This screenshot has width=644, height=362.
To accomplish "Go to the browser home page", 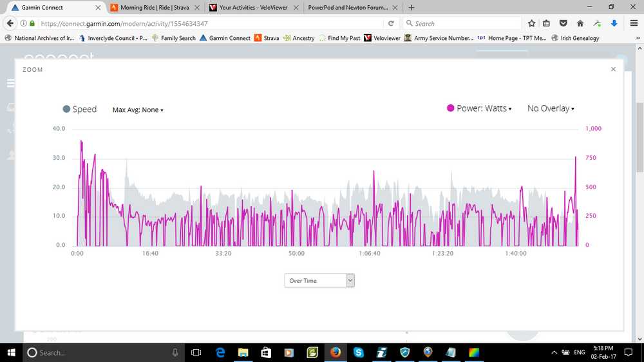I will (580, 23).
